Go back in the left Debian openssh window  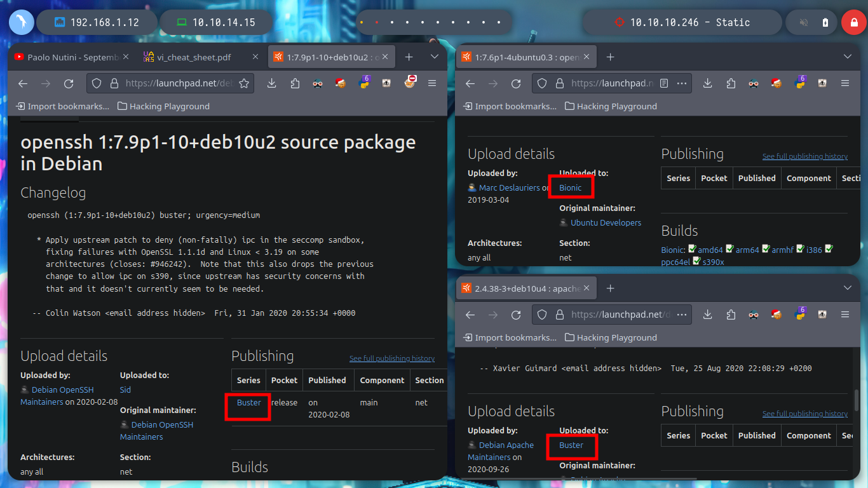[24, 83]
